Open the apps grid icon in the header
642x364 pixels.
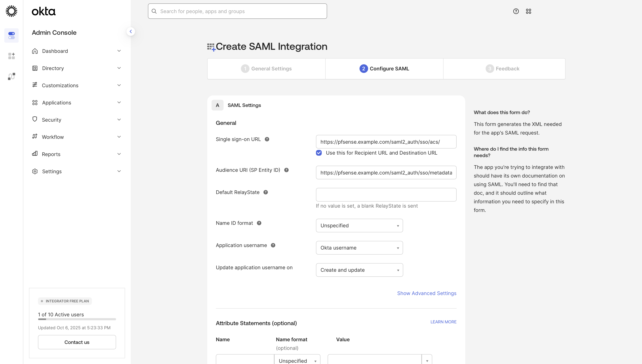pos(529,11)
